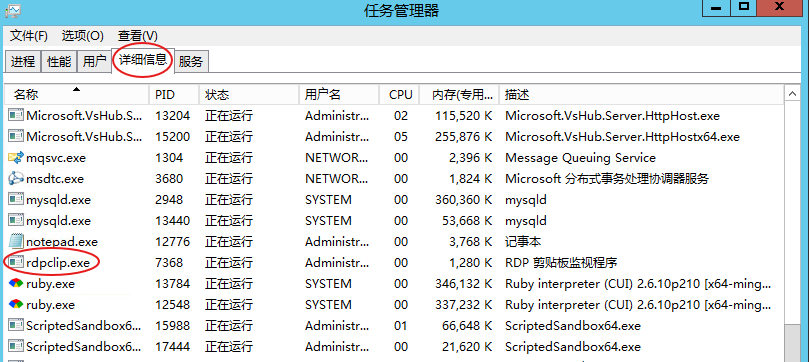Click PID 13440 cell
Viewport: 809px width, 362px height.
(x=172, y=221)
